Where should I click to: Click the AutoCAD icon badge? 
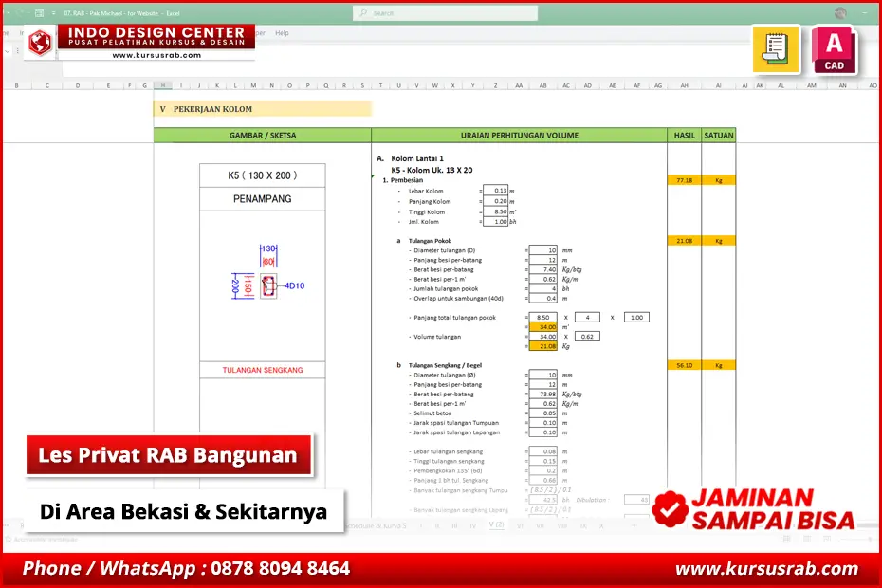pos(835,50)
